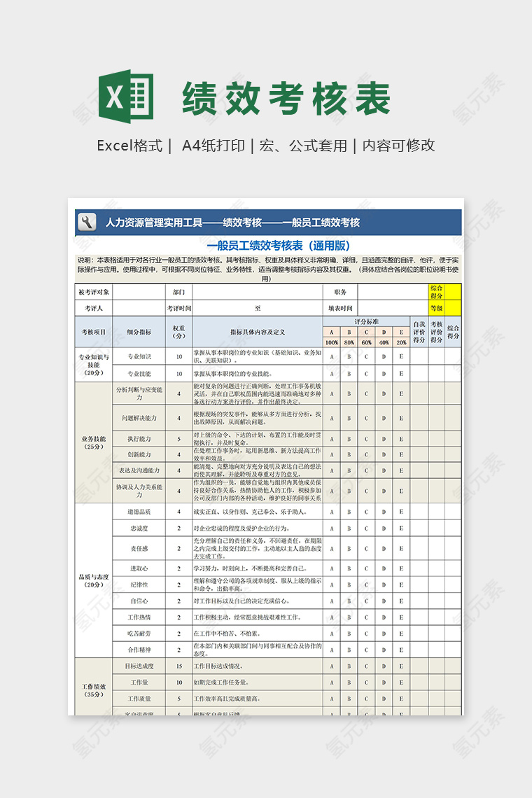Click the 20% cell under grade E
The height and width of the screenshot is (798, 532).
click(402, 342)
